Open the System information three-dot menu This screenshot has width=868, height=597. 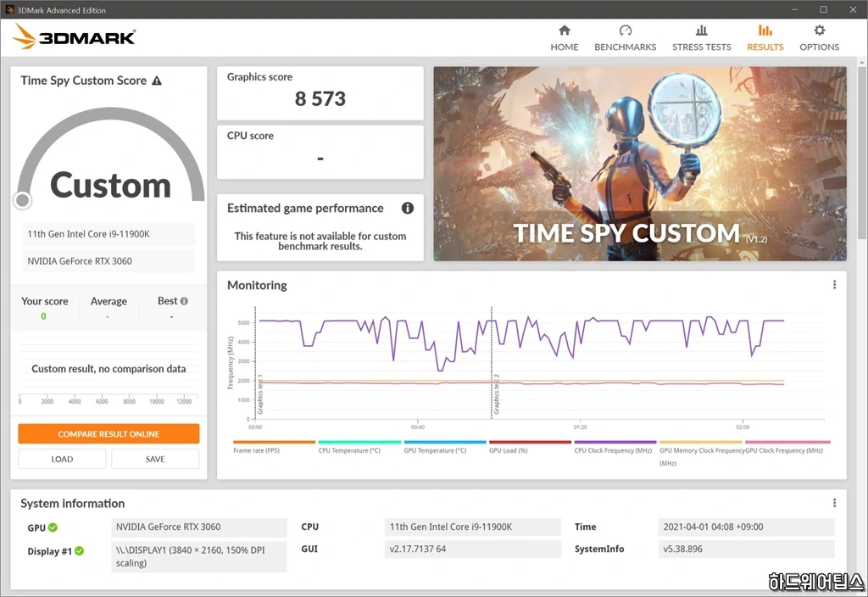pyautogui.click(x=834, y=503)
